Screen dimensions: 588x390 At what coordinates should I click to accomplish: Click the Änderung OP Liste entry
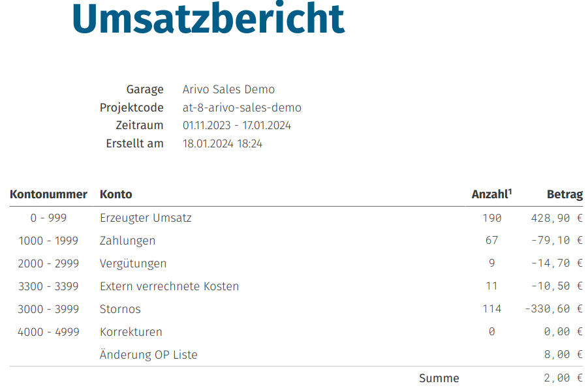[x=149, y=354]
